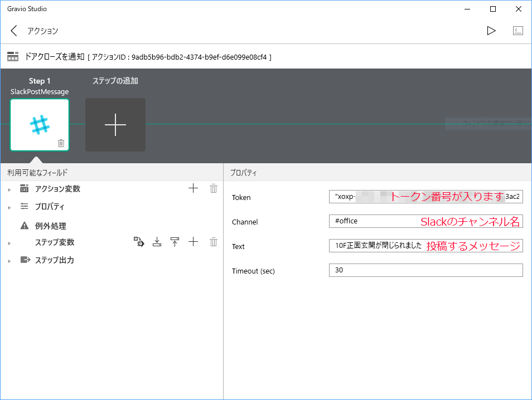Click the action variable icon beside アクション変数
This screenshot has height=400, width=532.
[24, 188]
